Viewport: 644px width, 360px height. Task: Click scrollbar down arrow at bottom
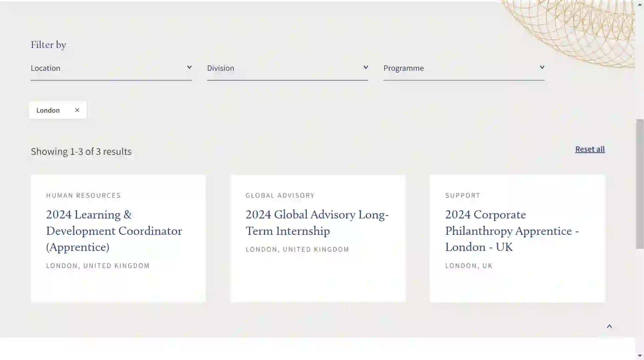click(x=640, y=356)
